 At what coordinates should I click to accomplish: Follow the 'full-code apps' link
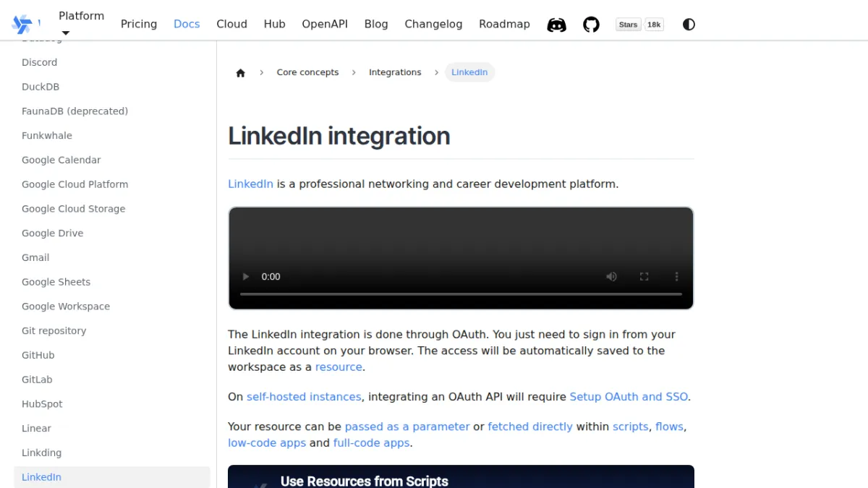(371, 442)
